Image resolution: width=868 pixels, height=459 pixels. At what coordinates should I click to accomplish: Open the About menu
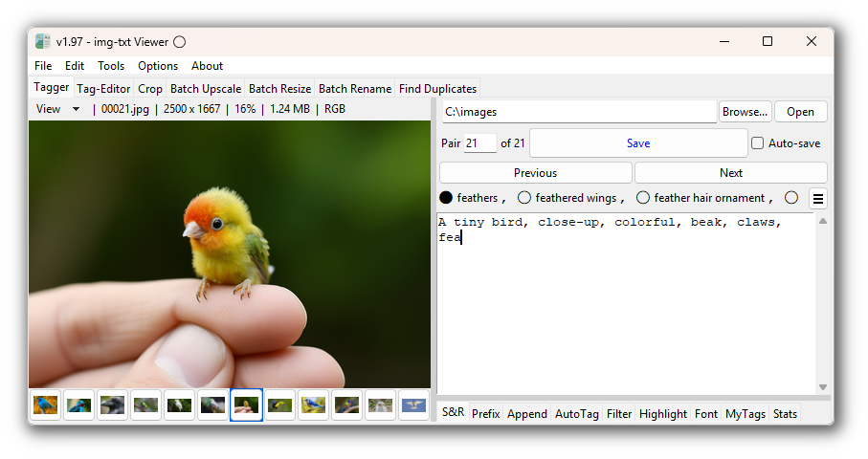[x=207, y=66]
